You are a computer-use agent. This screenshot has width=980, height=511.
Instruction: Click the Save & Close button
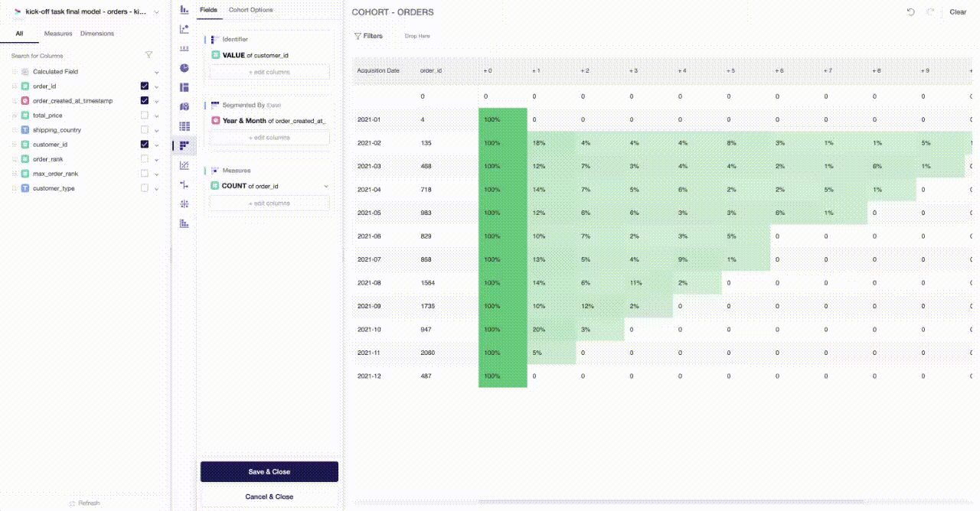click(x=269, y=471)
